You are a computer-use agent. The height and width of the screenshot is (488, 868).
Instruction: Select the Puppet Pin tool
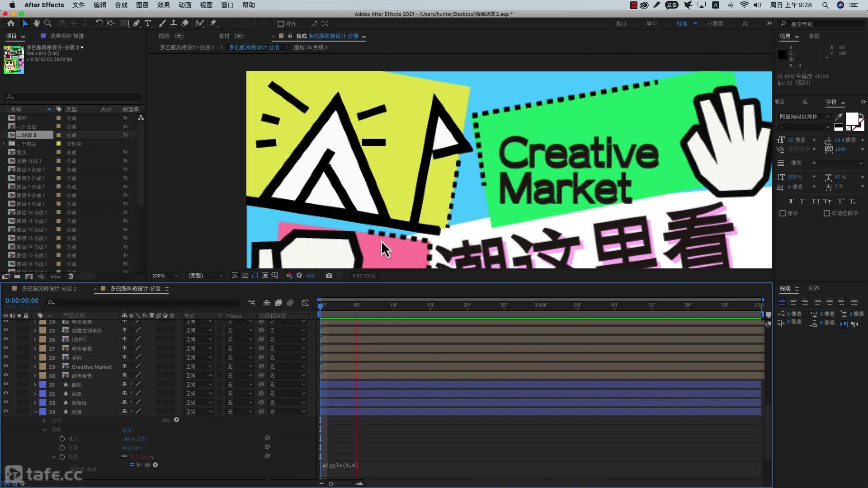(x=213, y=23)
